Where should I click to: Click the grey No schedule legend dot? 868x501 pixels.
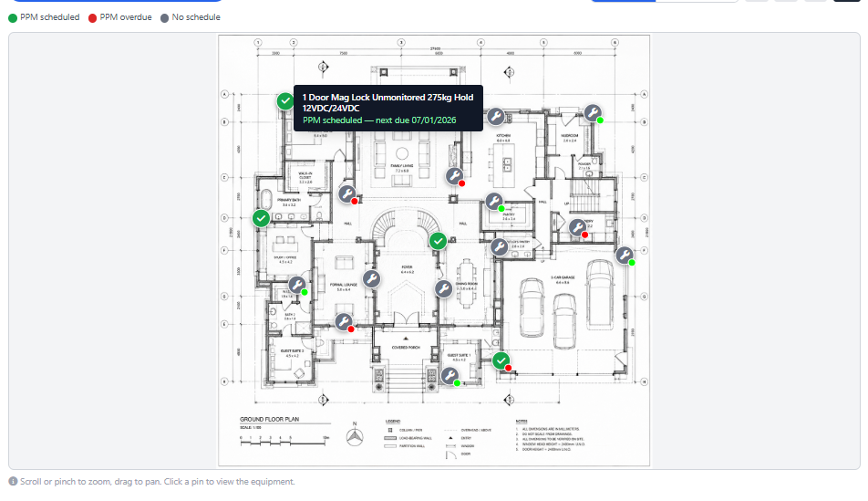click(x=164, y=17)
